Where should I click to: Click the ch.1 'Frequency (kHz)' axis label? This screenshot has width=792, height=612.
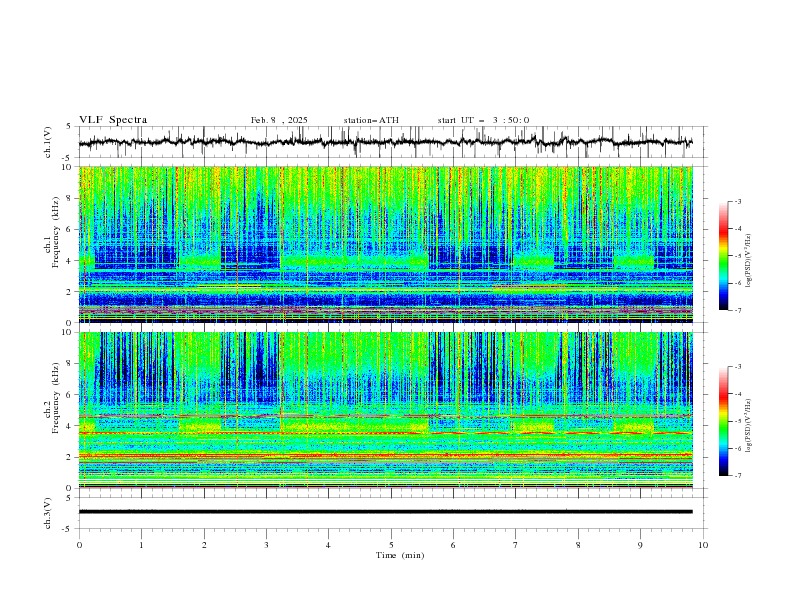pyautogui.click(x=56, y=232)
